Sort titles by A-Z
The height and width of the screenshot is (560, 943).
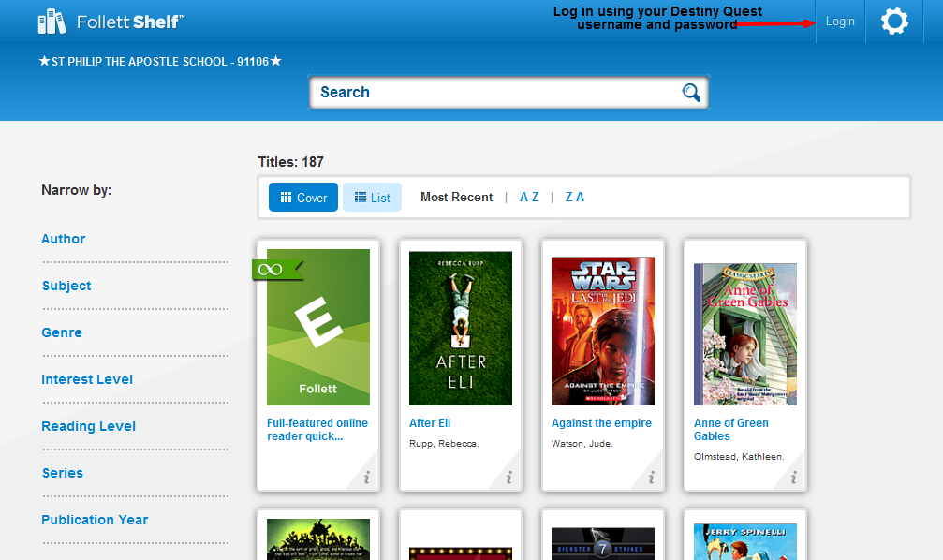click(529, 197)
